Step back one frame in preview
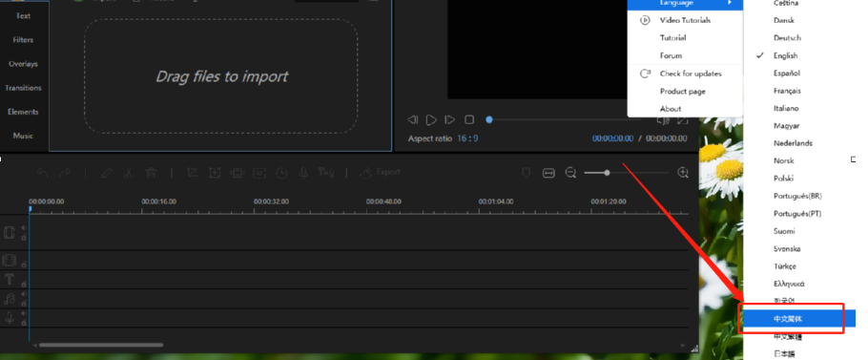Viewport: 868px width, 360px height. [412, 119]
